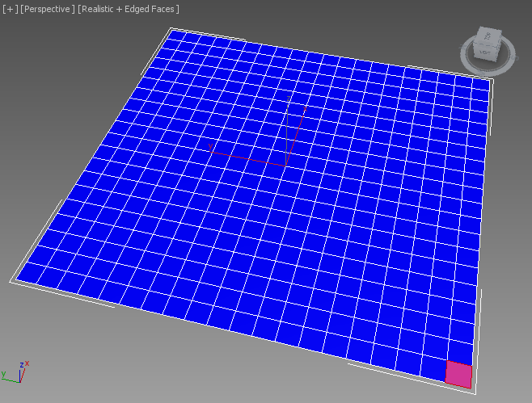
Task: Select the pink highlighted polygon on the plane
Action: coord(458,374)
